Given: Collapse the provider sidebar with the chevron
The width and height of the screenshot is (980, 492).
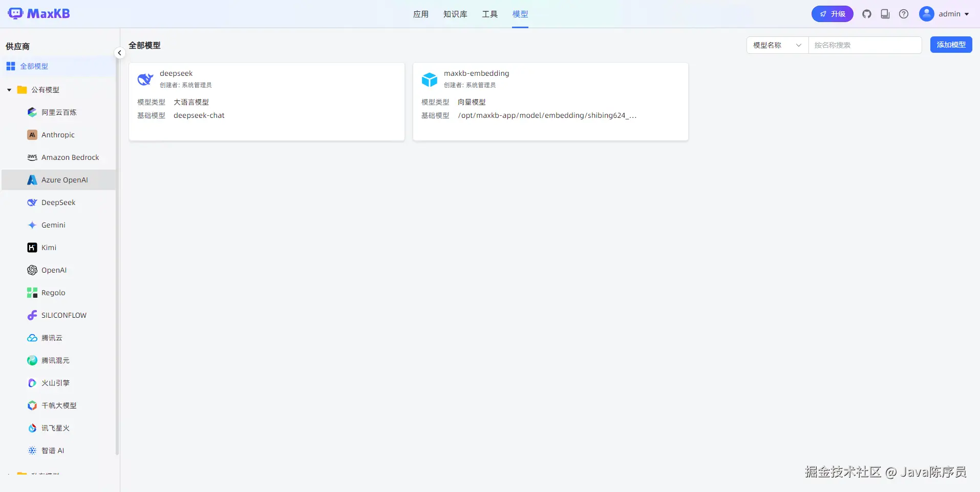Looking at the screenshot, I should coord(119,53).
